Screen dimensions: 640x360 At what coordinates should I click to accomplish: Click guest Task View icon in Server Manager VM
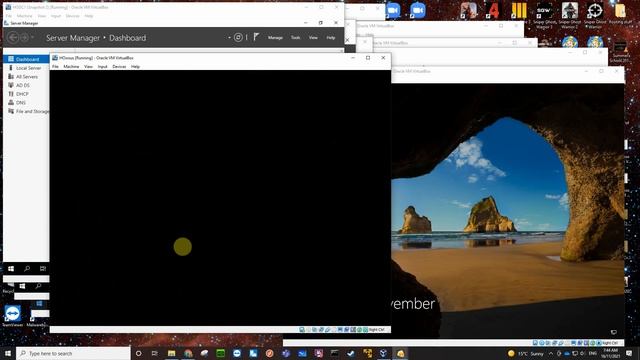43,269
